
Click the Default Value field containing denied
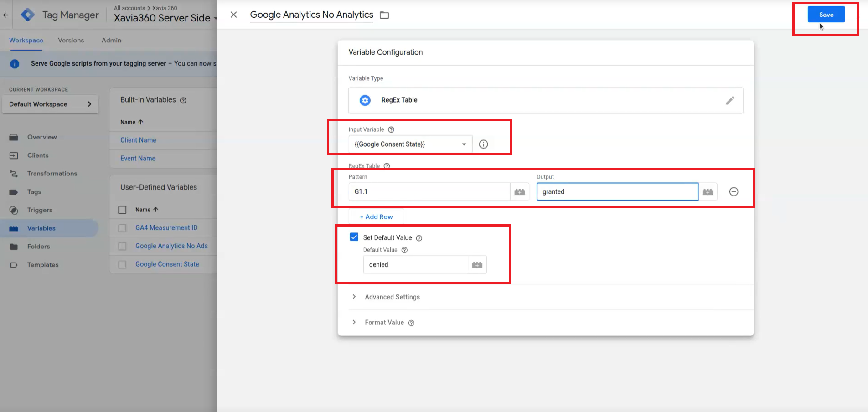tap(415, 265)
